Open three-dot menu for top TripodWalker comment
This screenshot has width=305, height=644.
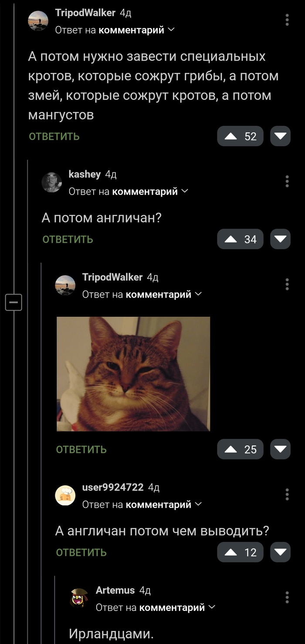tap(287, 20)
